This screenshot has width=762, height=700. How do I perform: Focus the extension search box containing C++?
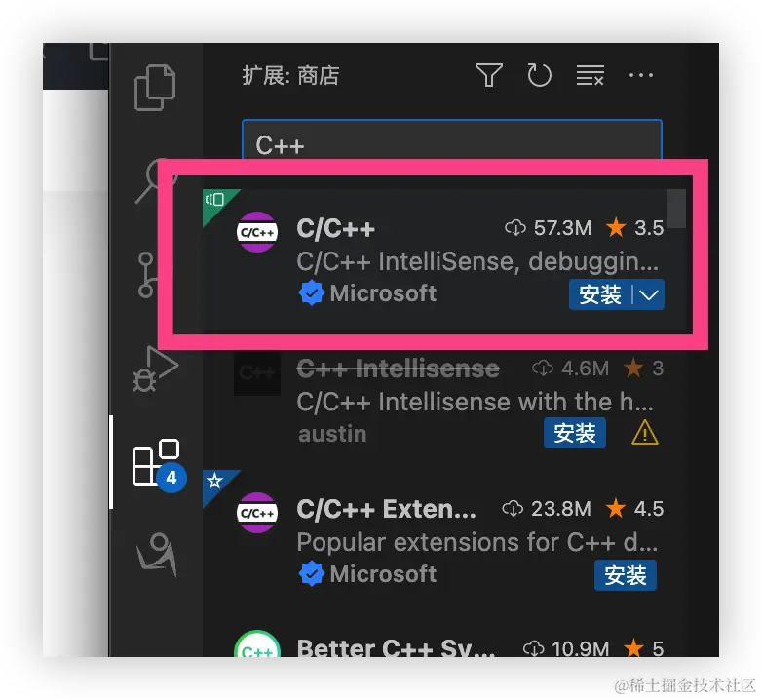click(452, 141)
